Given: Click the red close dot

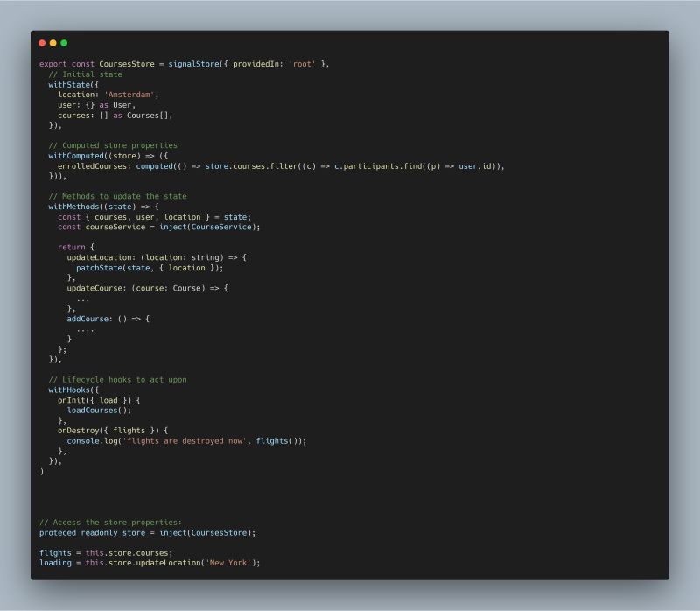Looking at the screenshot, I should tap(42, 43).
